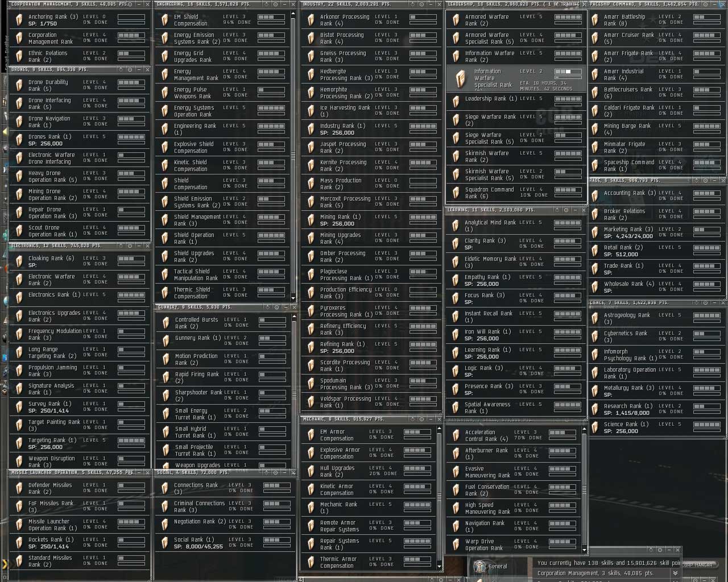Image resolution: width=728 pixels, height=582 pixels.
Task: Select the Veldspar Processing skill icon
Action: point(311,402)
